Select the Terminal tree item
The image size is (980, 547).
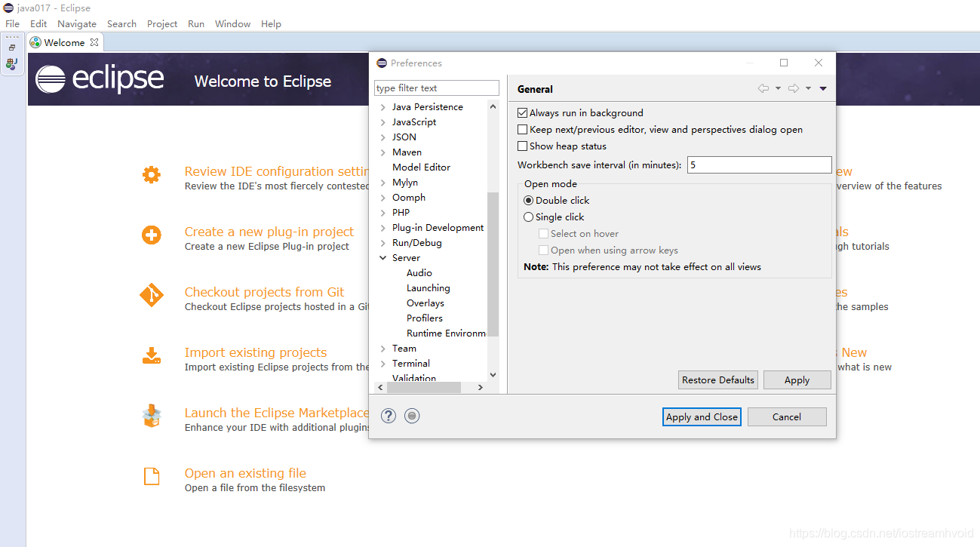tap(410, 364)
